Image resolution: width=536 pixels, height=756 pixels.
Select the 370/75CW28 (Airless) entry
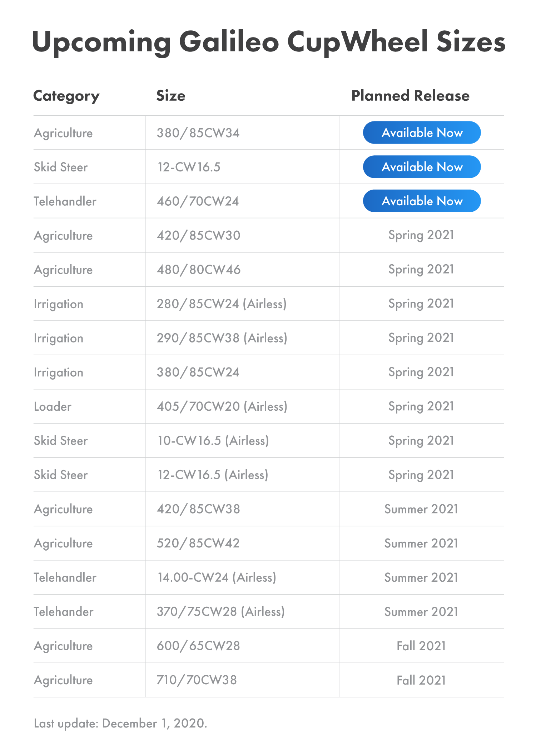pyautogui.click(x=220, y=612)
